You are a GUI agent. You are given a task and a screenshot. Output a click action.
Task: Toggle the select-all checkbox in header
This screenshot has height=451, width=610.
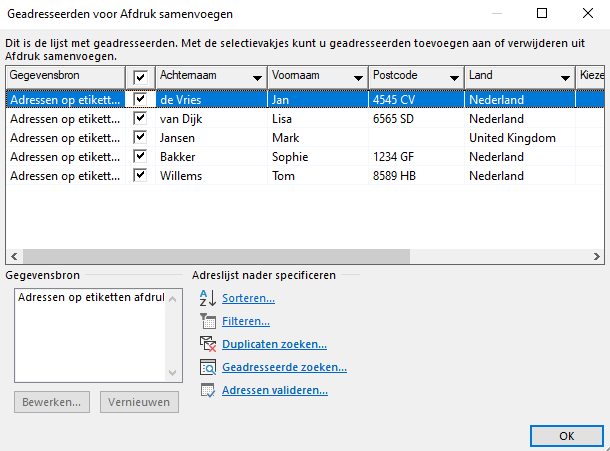pyautogui.click(x=140, y=77)
